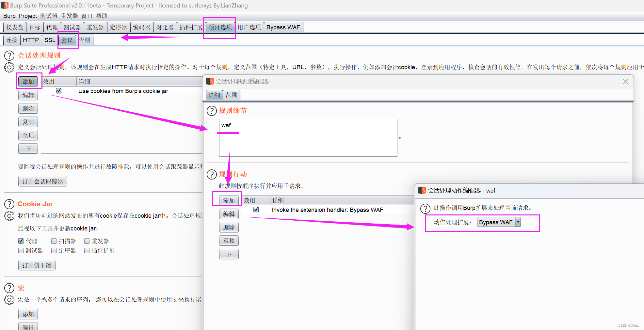
Task: Switch to 范围 tab in rule editor
Action: pyautogui.click(x=232, y=95)
